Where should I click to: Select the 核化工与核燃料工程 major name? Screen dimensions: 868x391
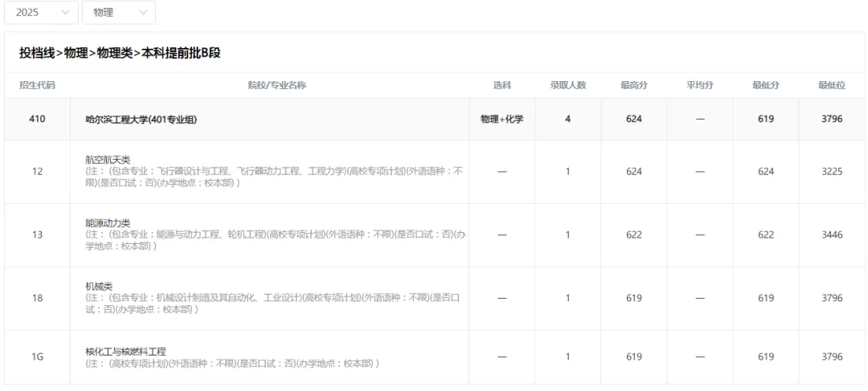pos(125,351)
